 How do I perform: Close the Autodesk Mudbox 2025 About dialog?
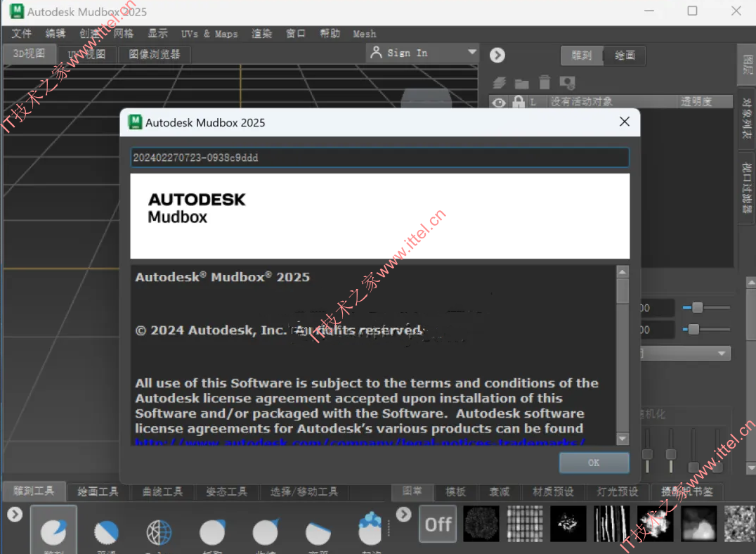[x=625, y=122]
